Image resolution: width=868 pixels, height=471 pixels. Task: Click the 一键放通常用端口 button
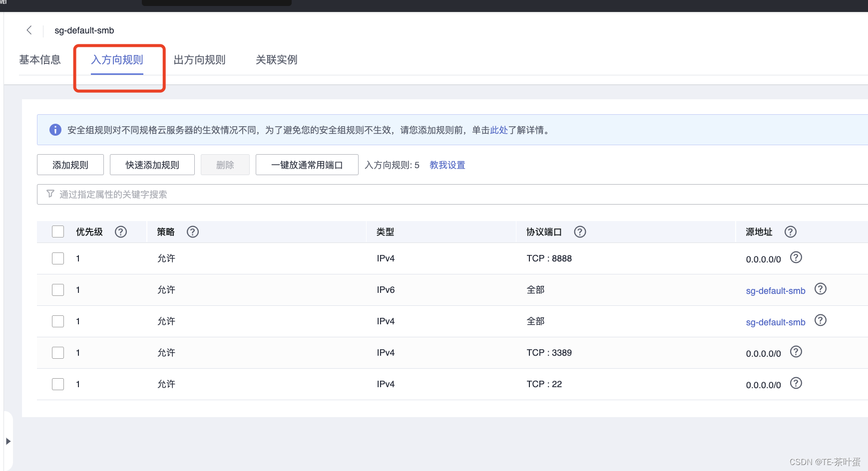(307, 165)
